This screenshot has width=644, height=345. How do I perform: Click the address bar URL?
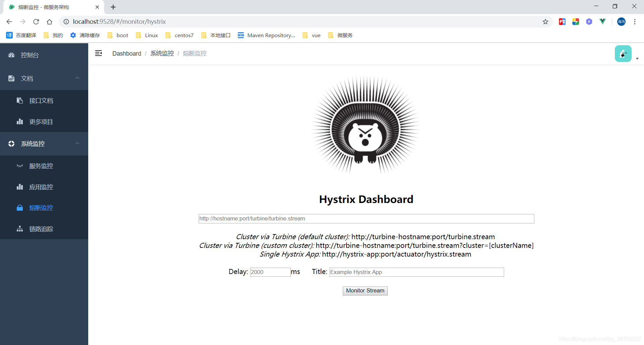[119, 22]
